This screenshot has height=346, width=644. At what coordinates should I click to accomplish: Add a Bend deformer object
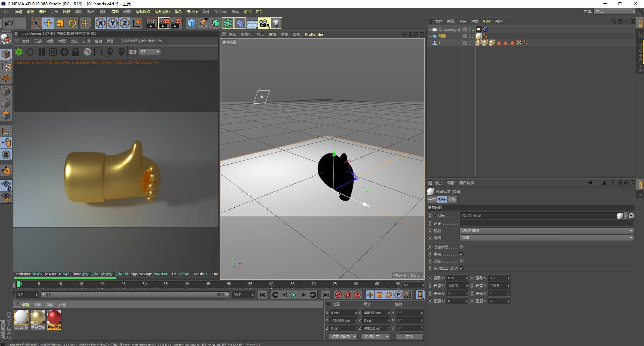coord(240,23)
